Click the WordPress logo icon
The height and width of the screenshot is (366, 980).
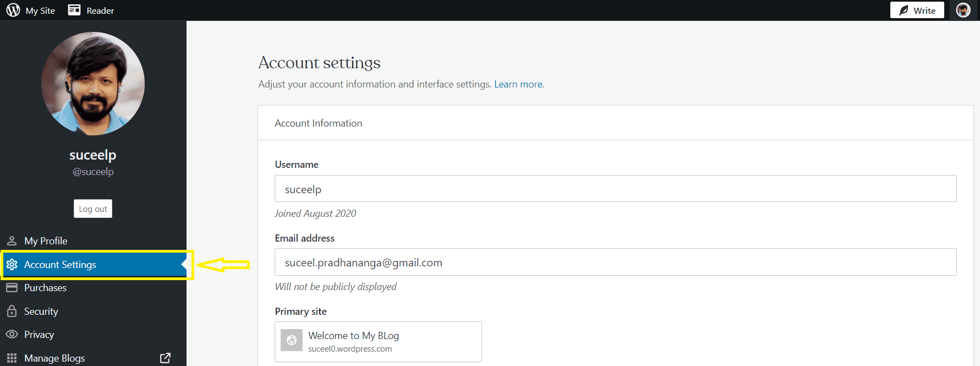pos(13,10)
